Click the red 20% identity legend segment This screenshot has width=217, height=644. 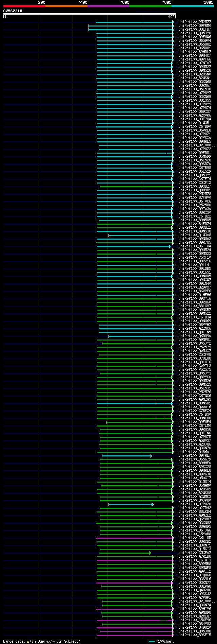point(24,6)
